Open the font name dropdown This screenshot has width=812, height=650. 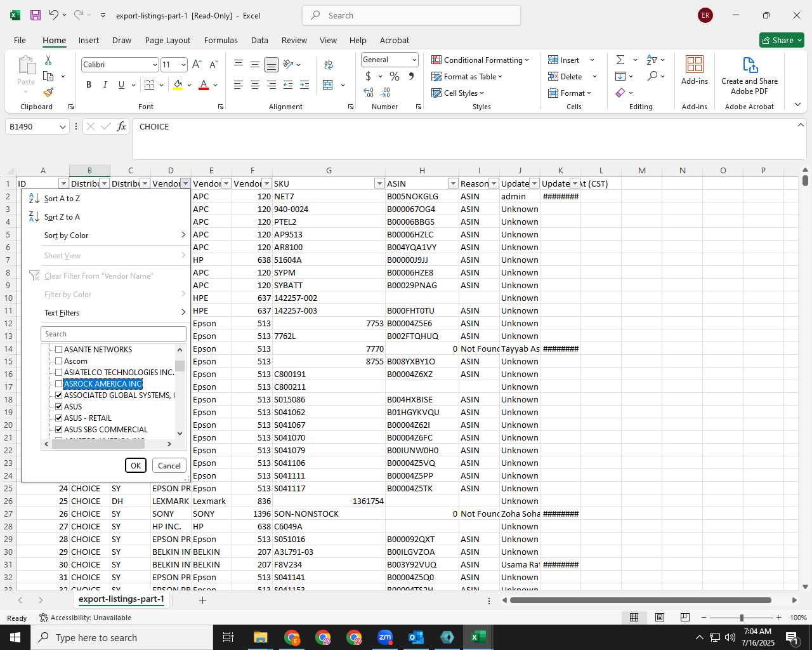click(x=155, y=65)
